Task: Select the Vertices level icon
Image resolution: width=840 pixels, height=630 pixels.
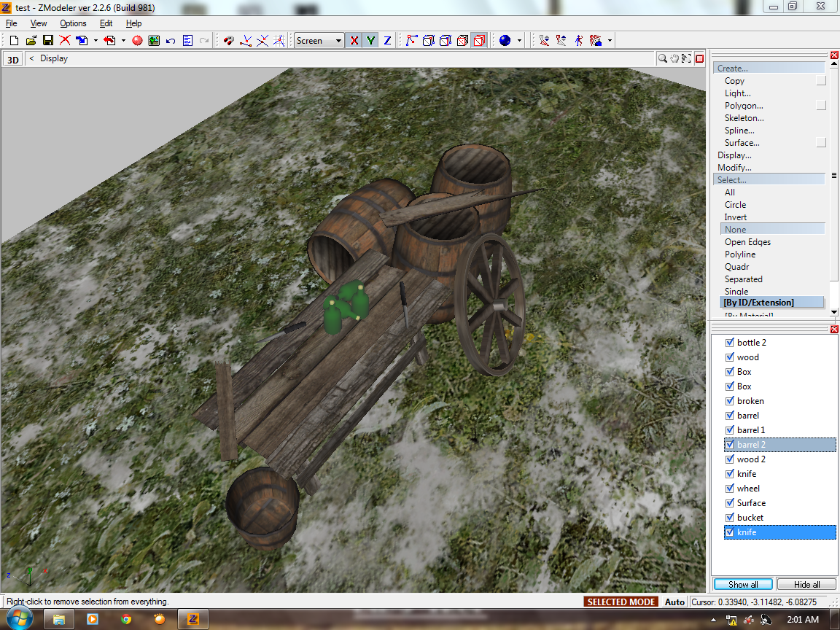Action: pos(412,41)
